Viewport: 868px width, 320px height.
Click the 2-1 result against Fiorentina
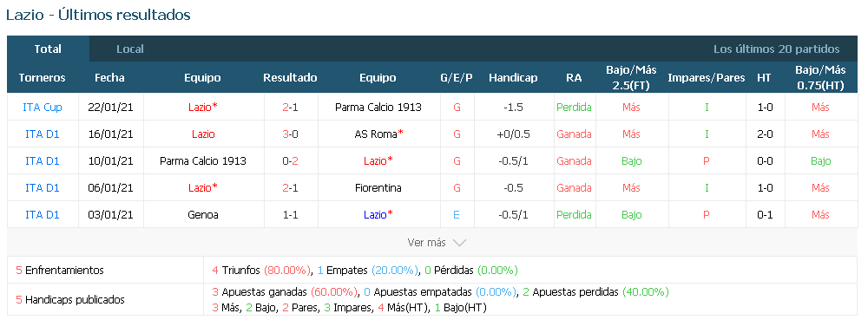[x=291, y=188]
